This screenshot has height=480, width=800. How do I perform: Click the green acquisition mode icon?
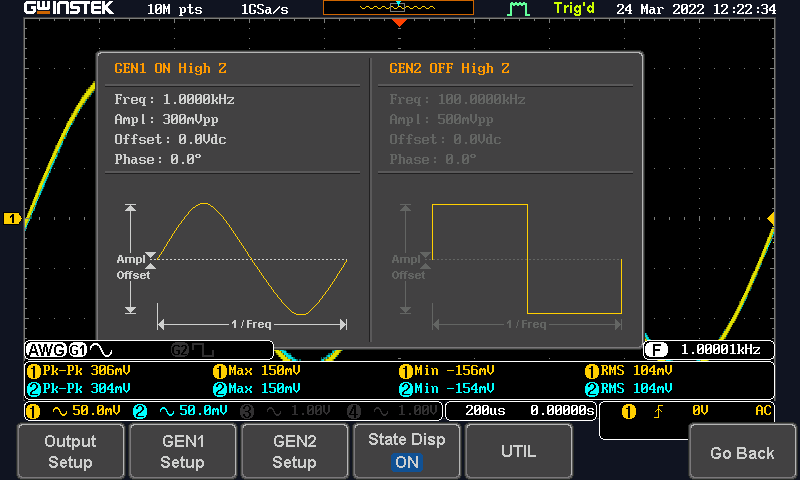click(x=518, y=9)
